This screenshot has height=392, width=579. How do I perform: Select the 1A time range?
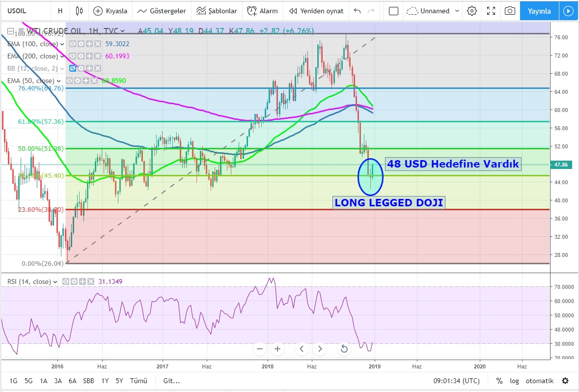coord(44,381)
